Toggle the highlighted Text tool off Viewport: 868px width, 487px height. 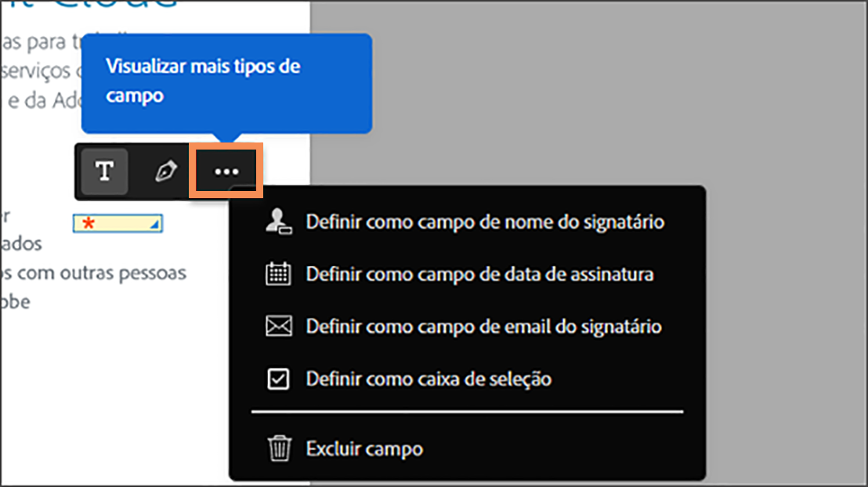104,171
